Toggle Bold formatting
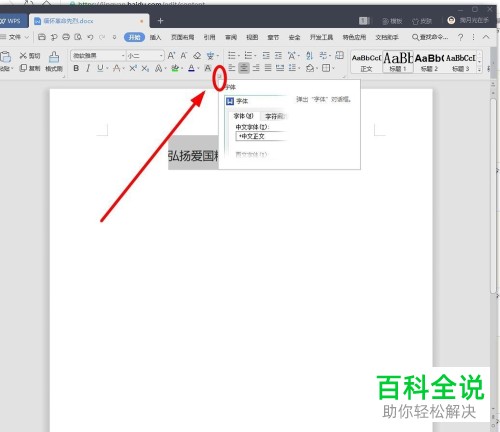Screen dimensions: 500x432 tap(76, 68)
